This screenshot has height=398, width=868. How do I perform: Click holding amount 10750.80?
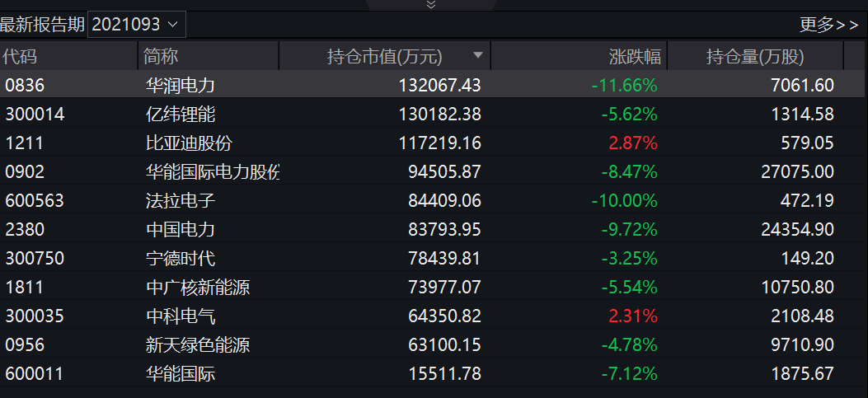tap(797, 287)
